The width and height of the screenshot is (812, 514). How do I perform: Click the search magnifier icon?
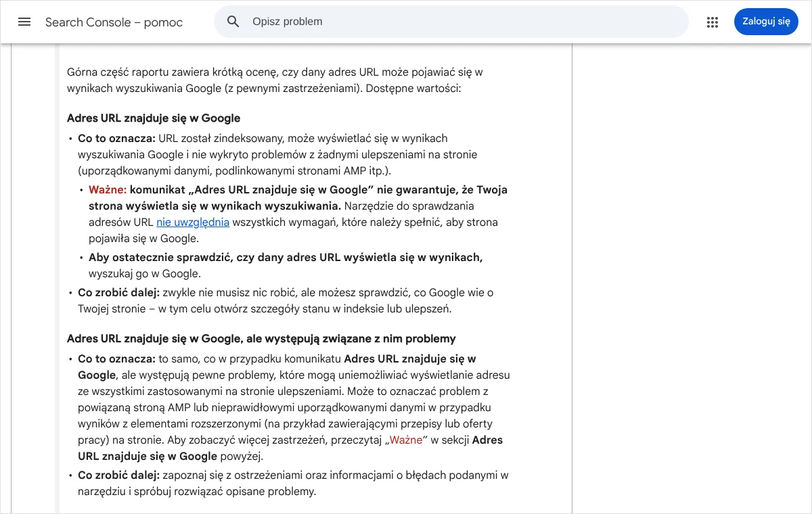(233, 22)
